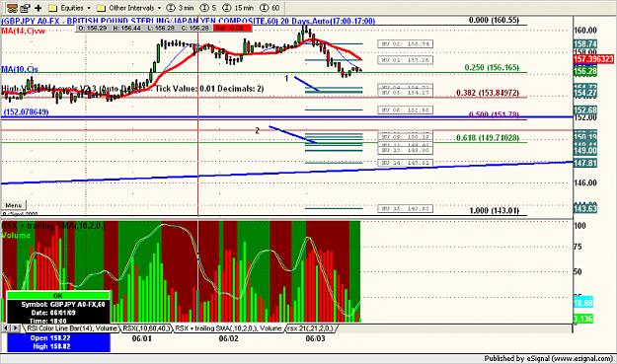Click the 0.250 (156.165) Fibonacci label
The width and height of the screenshot is (617, 364).
click(x=492, y=68)
